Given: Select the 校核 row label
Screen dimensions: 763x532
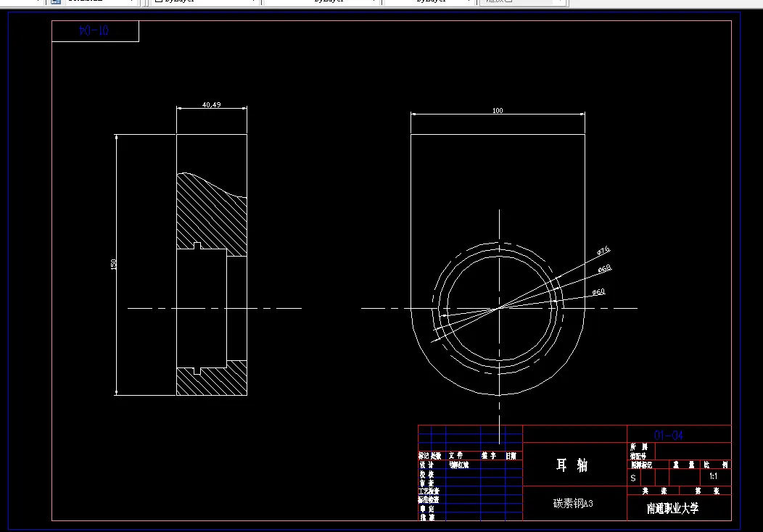Looking at the screenshot, I should 426,474.
